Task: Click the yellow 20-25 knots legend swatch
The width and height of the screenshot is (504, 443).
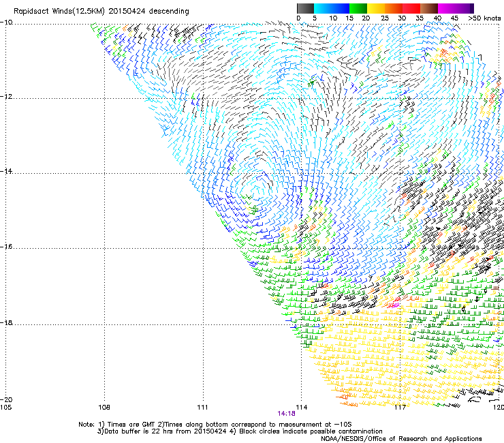Action: 376,8
